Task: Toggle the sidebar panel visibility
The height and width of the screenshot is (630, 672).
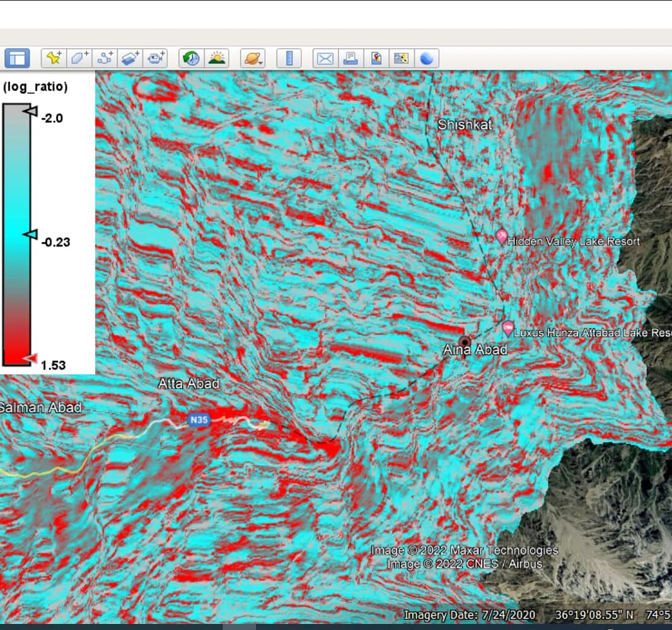Action: (x=16, y=58)
